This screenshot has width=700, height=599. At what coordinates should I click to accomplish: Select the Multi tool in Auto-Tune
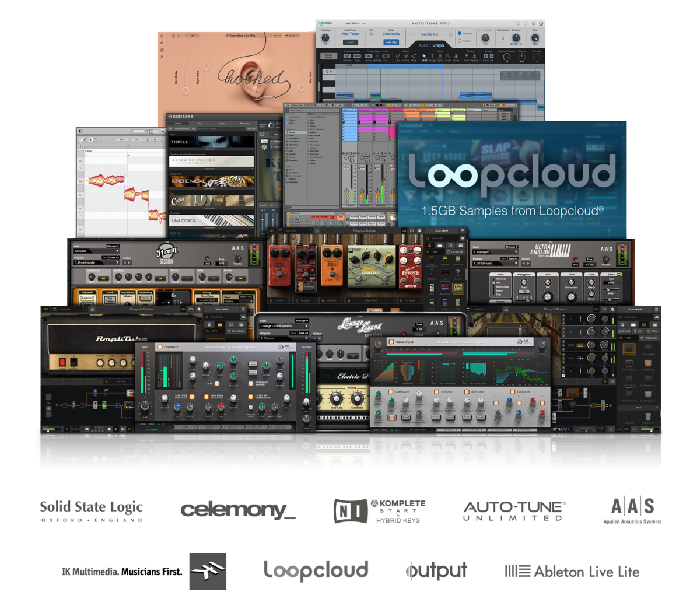click(424, 58)
